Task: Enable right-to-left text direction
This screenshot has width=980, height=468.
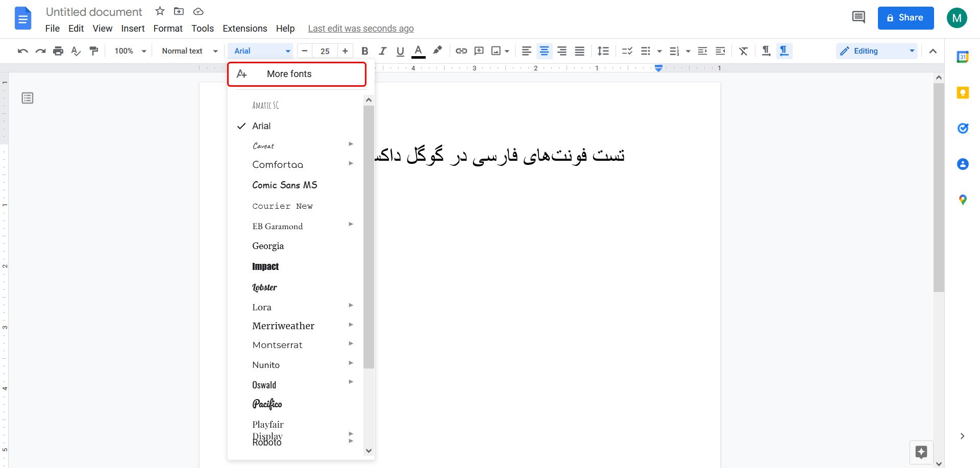Action: pos(783,51)
